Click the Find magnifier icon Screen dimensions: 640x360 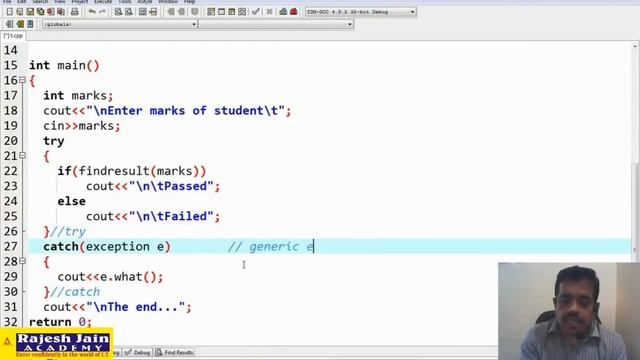[118, 12]
